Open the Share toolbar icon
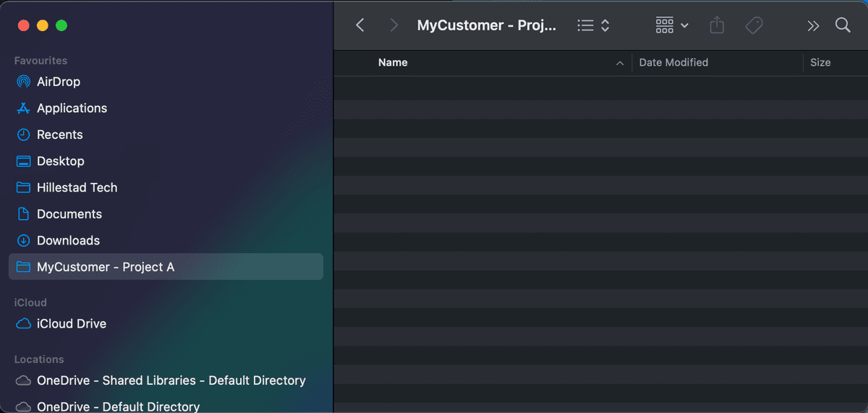 (717, 25)
